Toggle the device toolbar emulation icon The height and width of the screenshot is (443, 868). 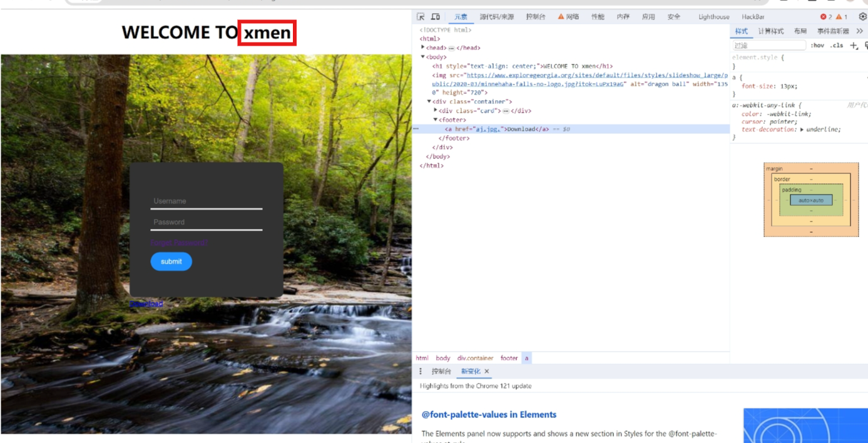(436, 17)
